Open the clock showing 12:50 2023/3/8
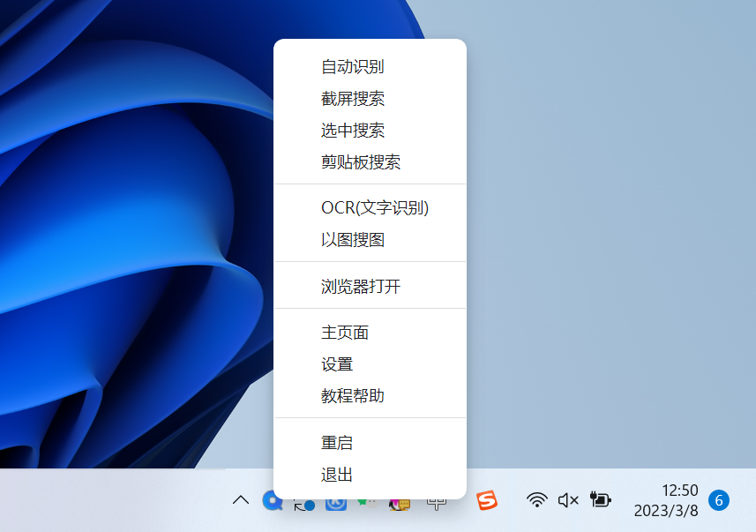Image resolution: width=756 pixels, height=532 pixels. 666,500
